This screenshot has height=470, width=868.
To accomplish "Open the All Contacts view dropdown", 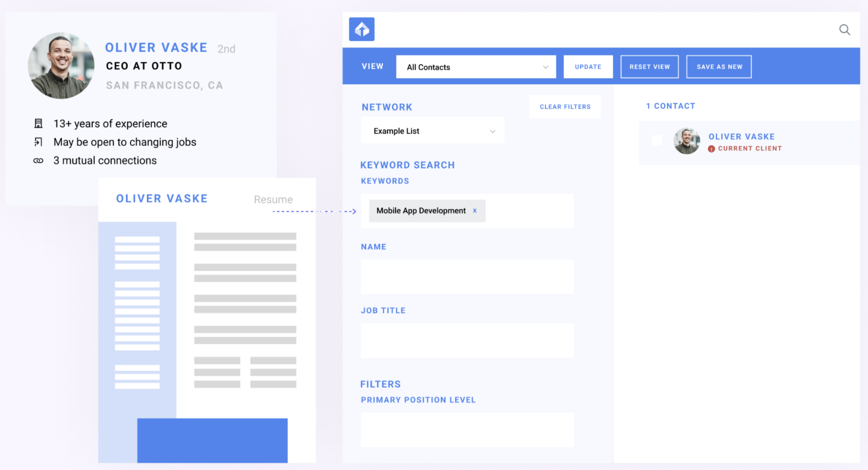I will click(x=476, y=67).
